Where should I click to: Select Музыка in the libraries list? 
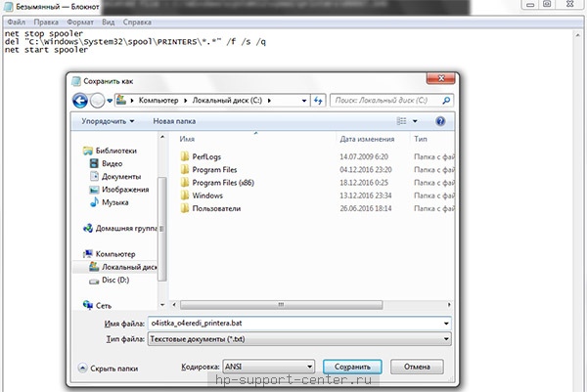(x=114, y=202)
